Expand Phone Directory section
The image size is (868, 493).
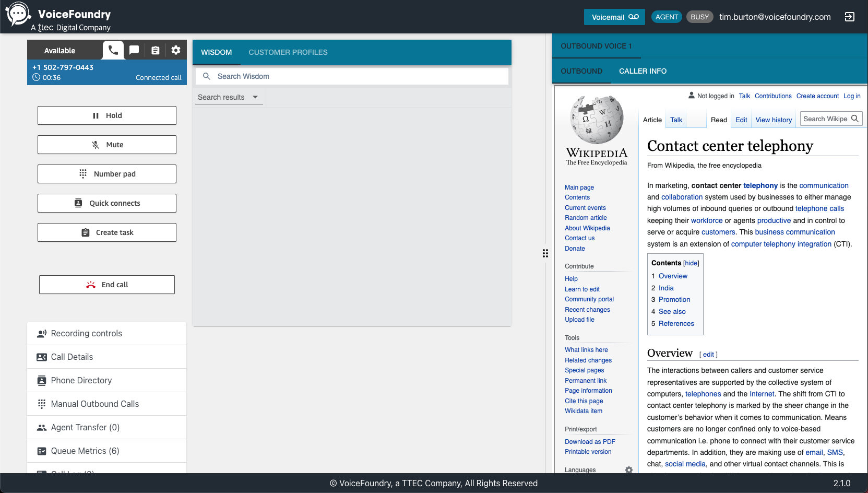[x=106, y=380]
